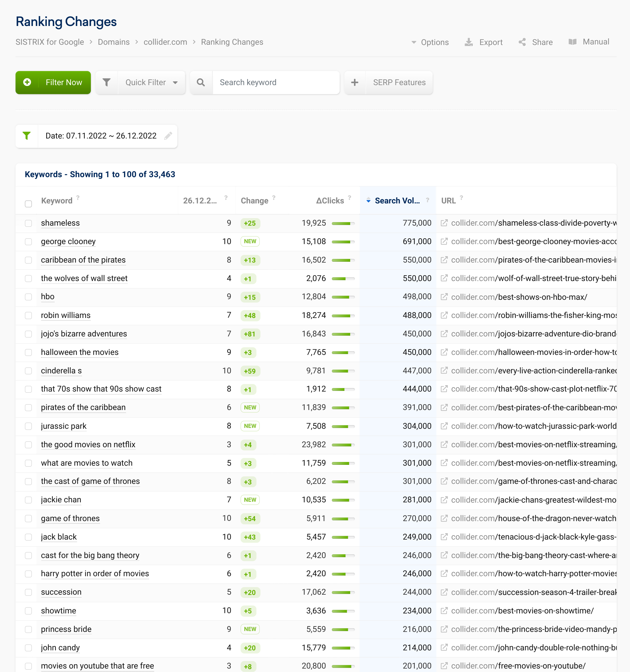Open external link icon for shameless URL
Viewport: 630px width, 672px height.
[x=445, y=223]
